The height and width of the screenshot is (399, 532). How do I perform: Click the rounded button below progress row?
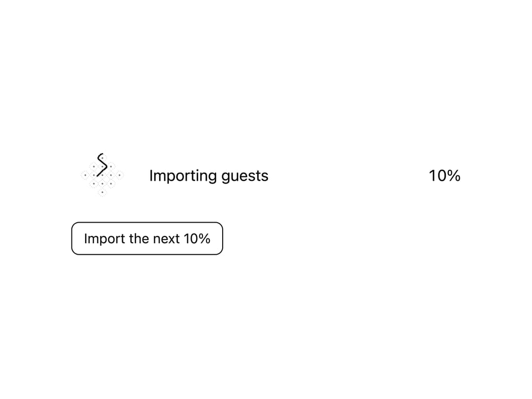[147, 238]
